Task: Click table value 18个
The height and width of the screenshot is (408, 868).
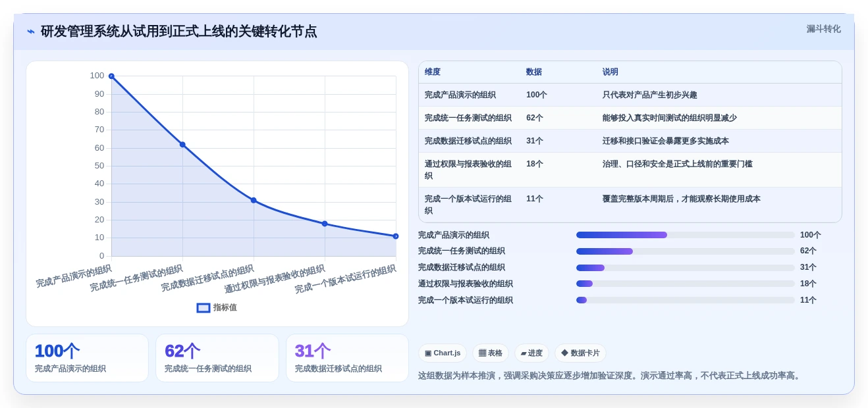Action: (x=535, y=164)
